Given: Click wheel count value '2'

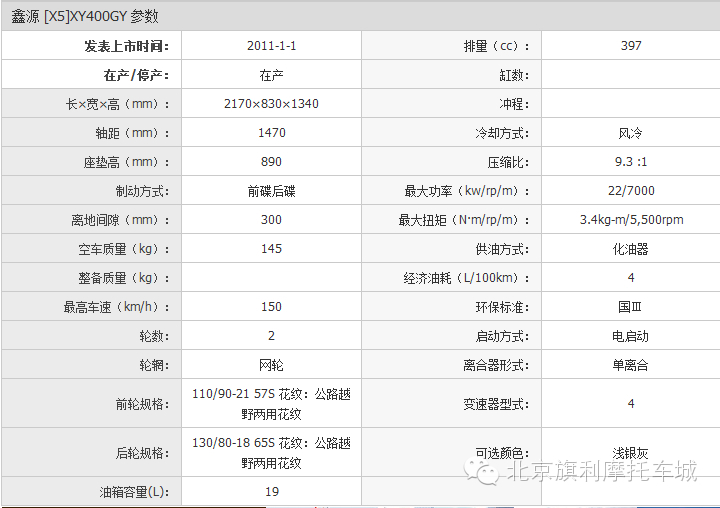Looking at the screenshot, I should point(271,335).
